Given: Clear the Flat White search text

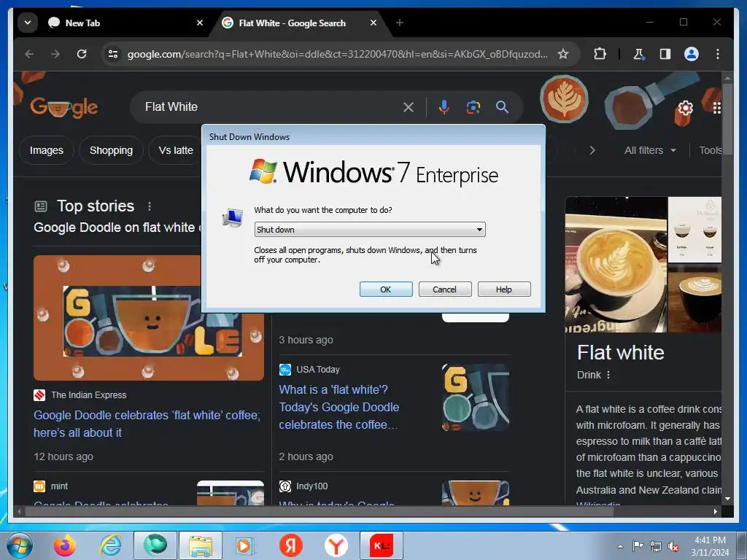Looking at the screenshot, I should click(409, 107).
